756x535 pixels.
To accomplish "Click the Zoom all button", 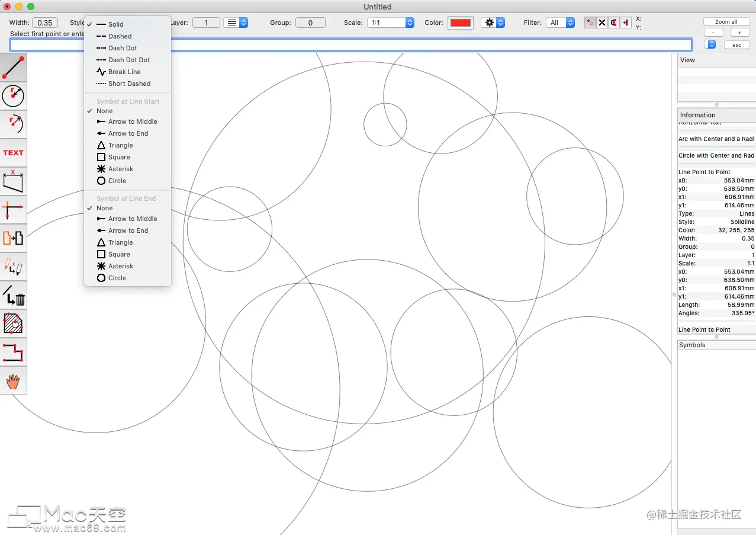I will [x=726, y=22].
